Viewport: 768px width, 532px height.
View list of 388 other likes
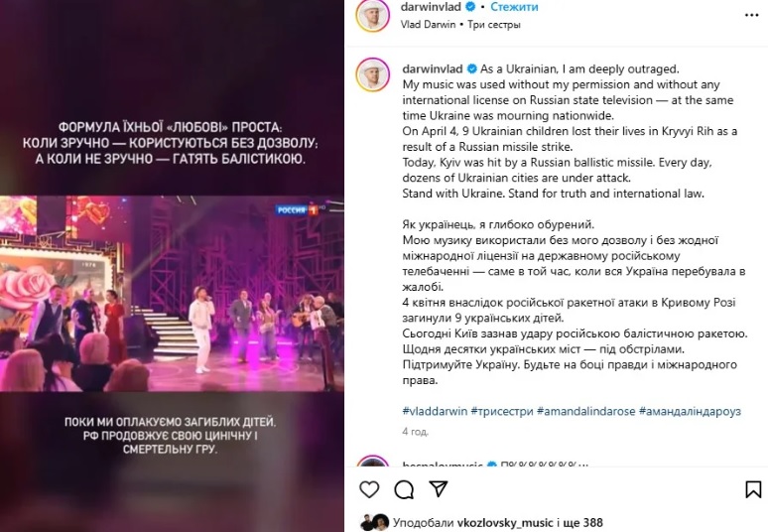tap(583, 523)
